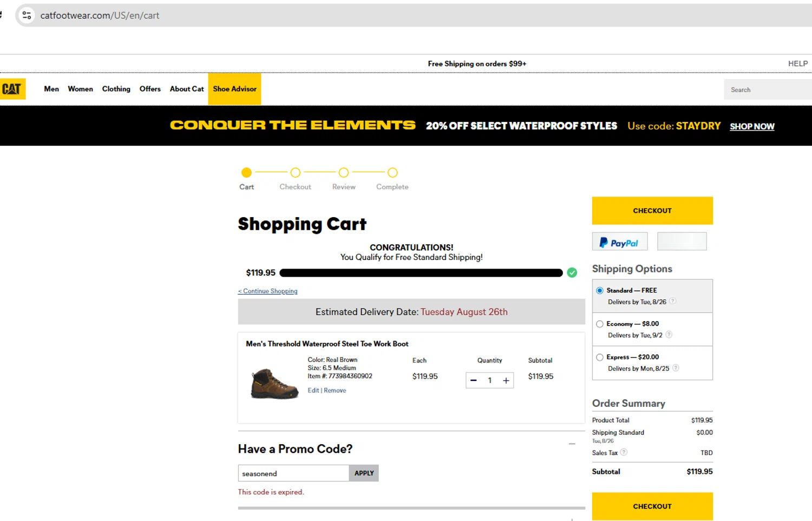Image resolution: width=812 pixels, height=521 pixels.
Task: Click the 'Size: 6.5 Medium' text
Action: tap(332, 368)
